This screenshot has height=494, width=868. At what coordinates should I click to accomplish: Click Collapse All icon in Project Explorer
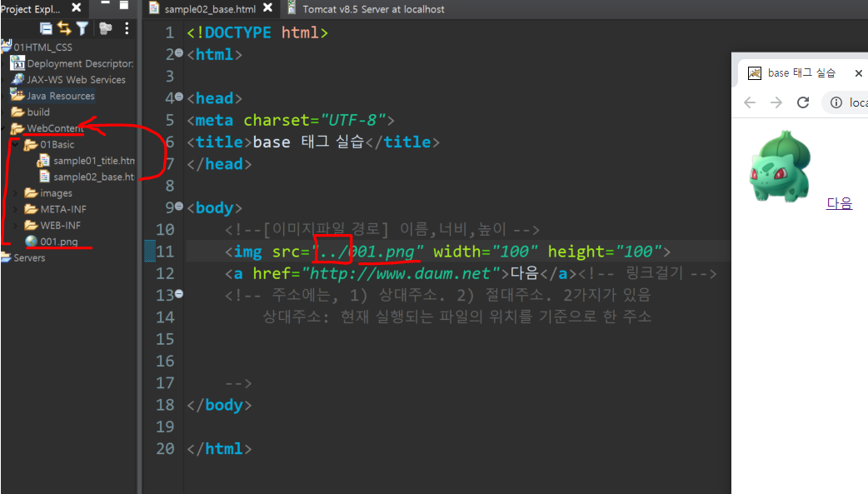point(47,28)
